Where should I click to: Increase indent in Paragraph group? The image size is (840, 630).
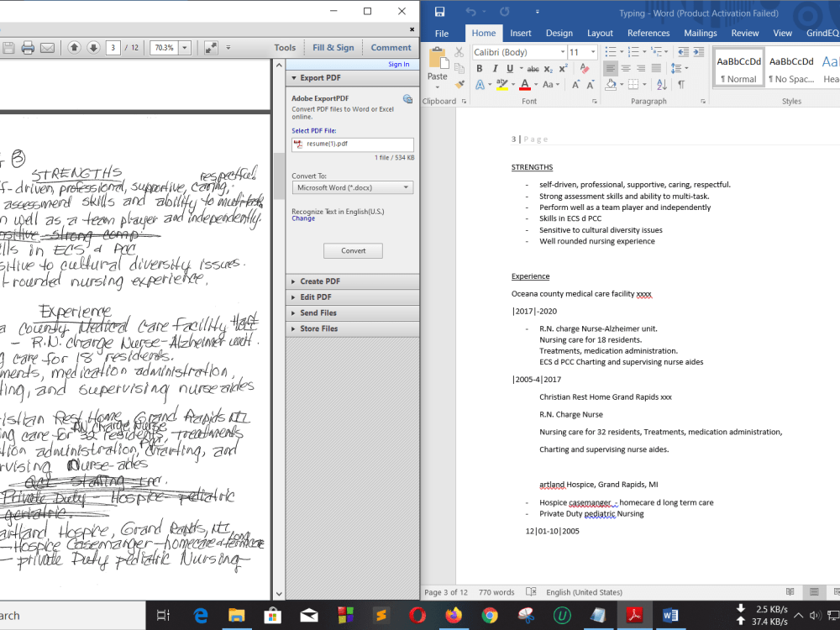point(699,52)
